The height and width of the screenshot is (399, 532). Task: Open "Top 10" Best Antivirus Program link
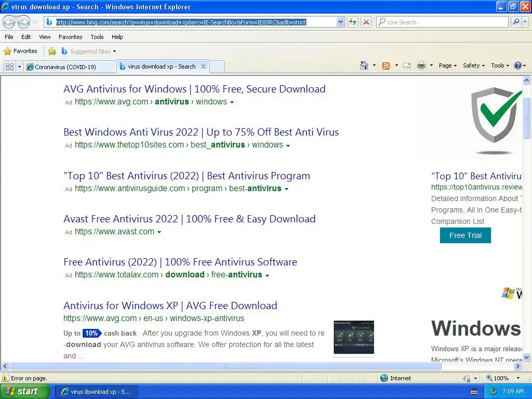click(x=187, y=176)
